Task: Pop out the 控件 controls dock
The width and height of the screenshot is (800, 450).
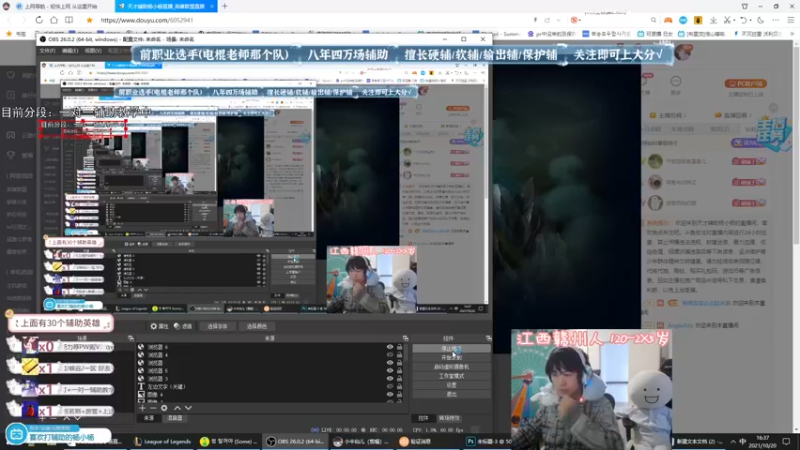Action: [x=488, y=338]
